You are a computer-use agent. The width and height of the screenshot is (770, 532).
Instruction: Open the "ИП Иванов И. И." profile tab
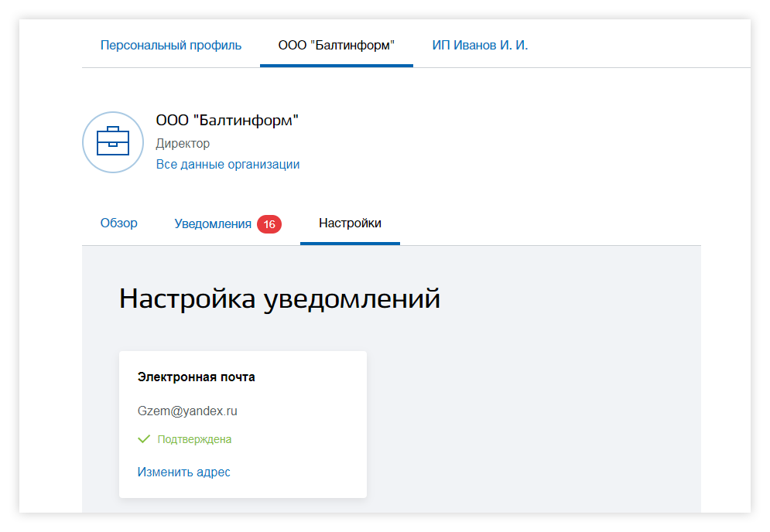(x=479, y=45)
